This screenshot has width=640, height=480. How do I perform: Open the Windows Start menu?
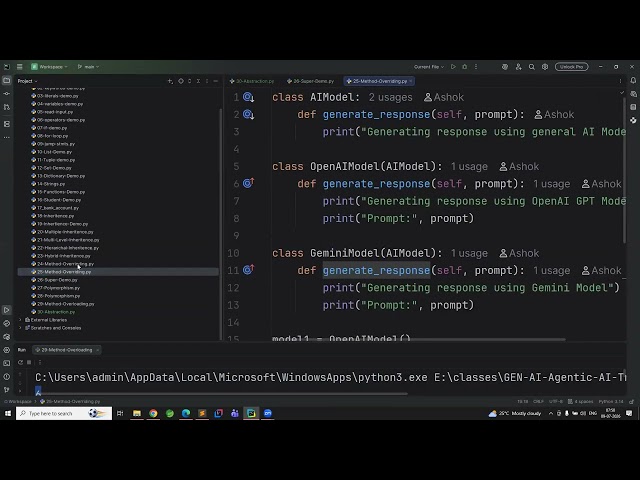(x=8, y=413)
